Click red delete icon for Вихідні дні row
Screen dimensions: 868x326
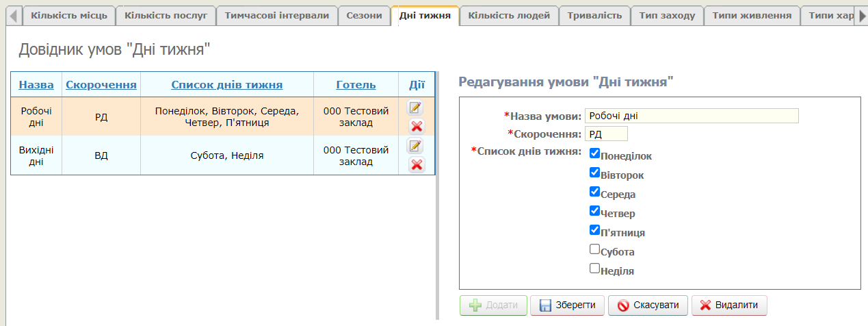(x=417, y=164)
